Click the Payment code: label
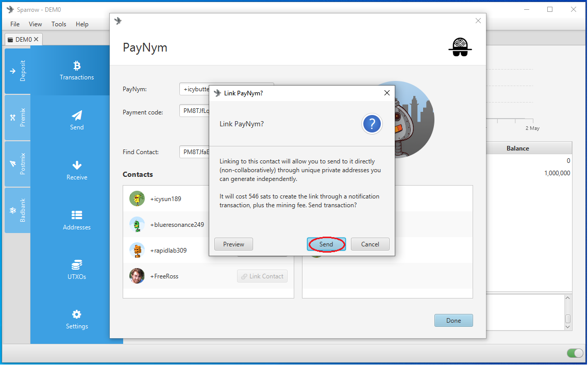Image resolution: width=588 pixels, height=365 pixels. tap(143, 112)
